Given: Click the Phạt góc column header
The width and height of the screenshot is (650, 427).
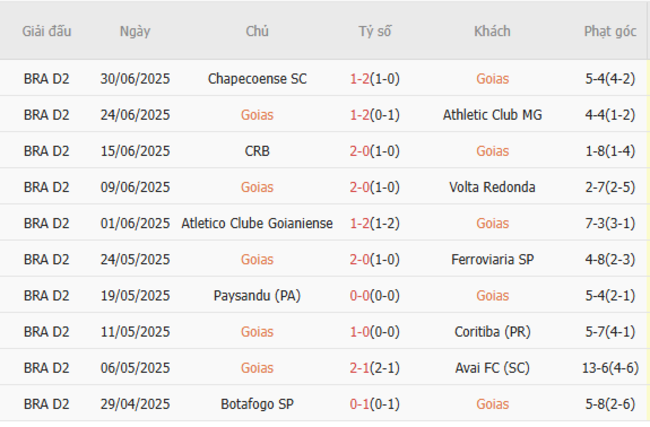Looking at the screenshot, I should coord(610,31).
